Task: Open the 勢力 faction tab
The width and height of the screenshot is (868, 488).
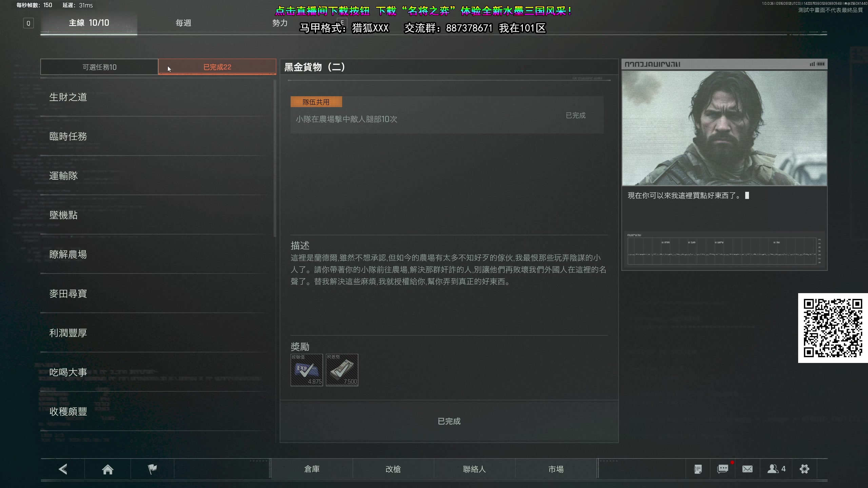Action: 280,23
